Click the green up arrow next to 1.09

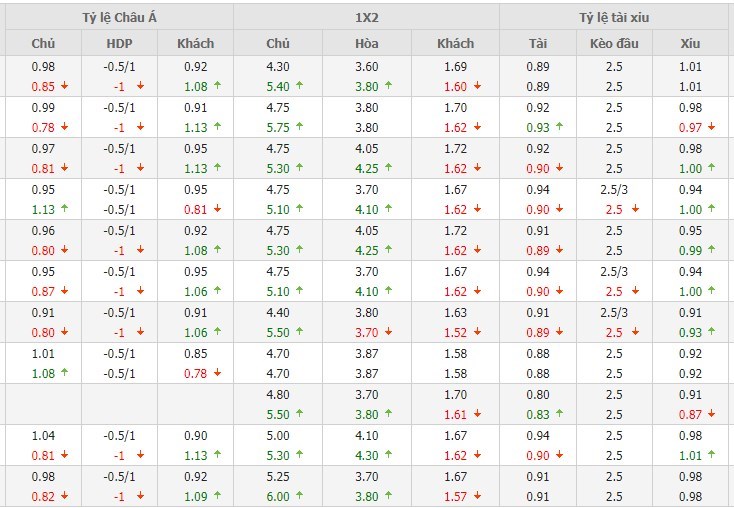[216, 496]
